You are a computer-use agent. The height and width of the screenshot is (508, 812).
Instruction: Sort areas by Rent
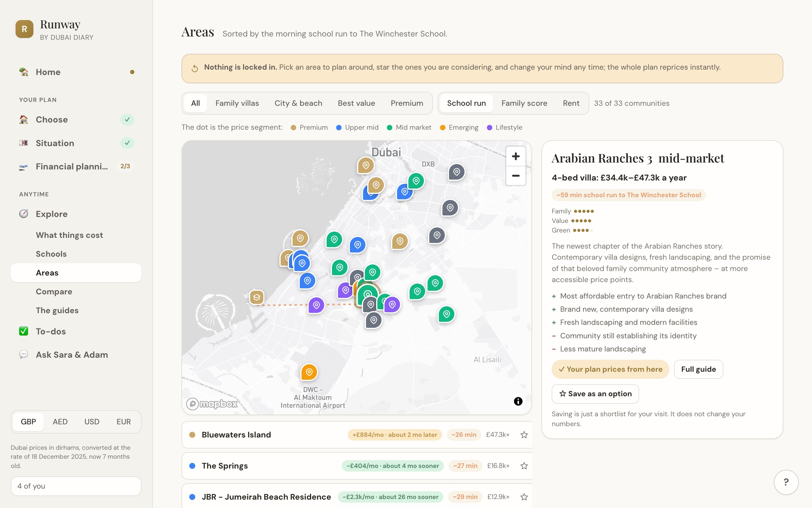coord(571,103)
